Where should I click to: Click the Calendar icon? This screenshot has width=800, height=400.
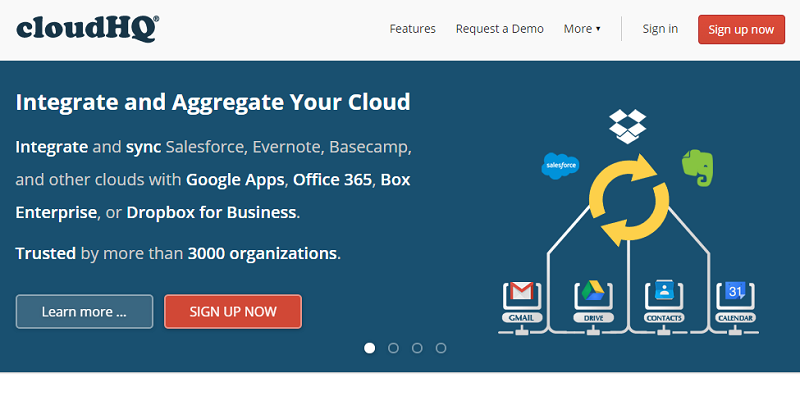(735, 291)
